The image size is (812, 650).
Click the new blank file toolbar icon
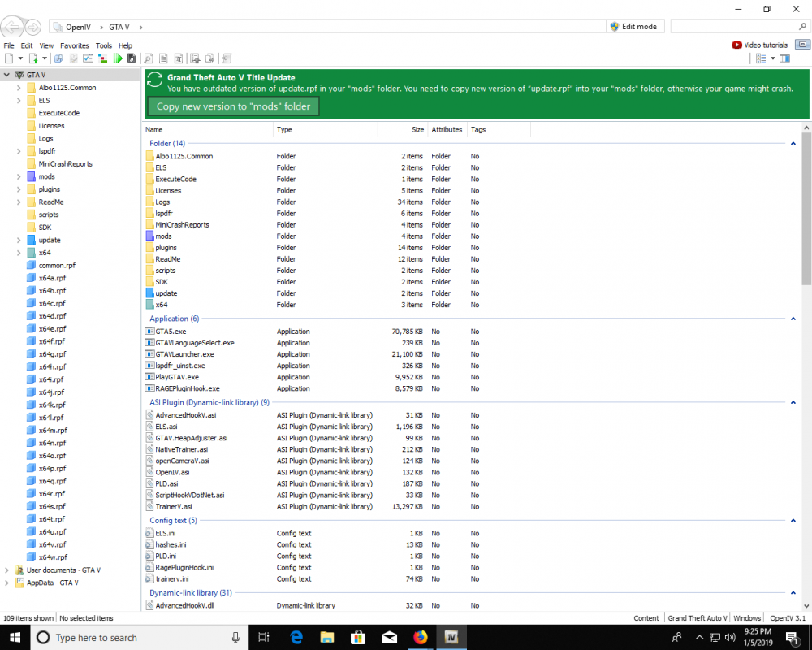pyautogui.click(x=9, y=58)
